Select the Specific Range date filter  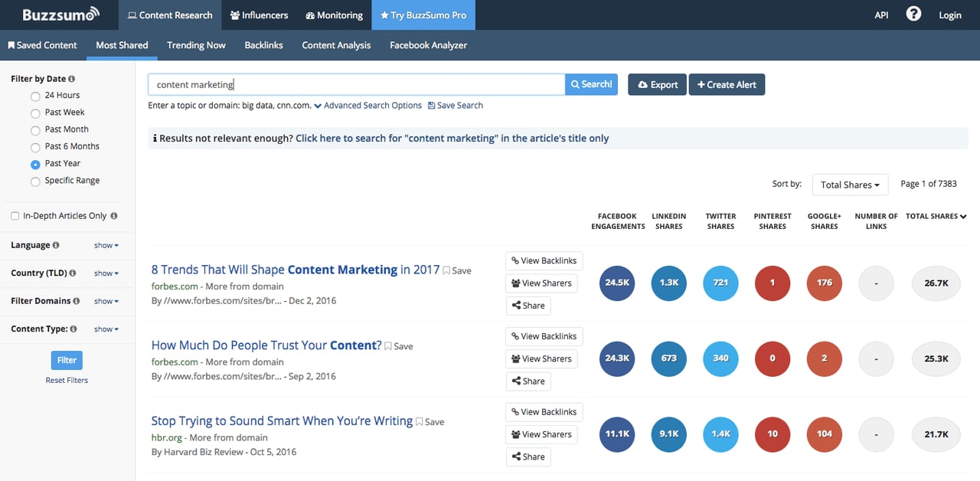click(35, 182)
